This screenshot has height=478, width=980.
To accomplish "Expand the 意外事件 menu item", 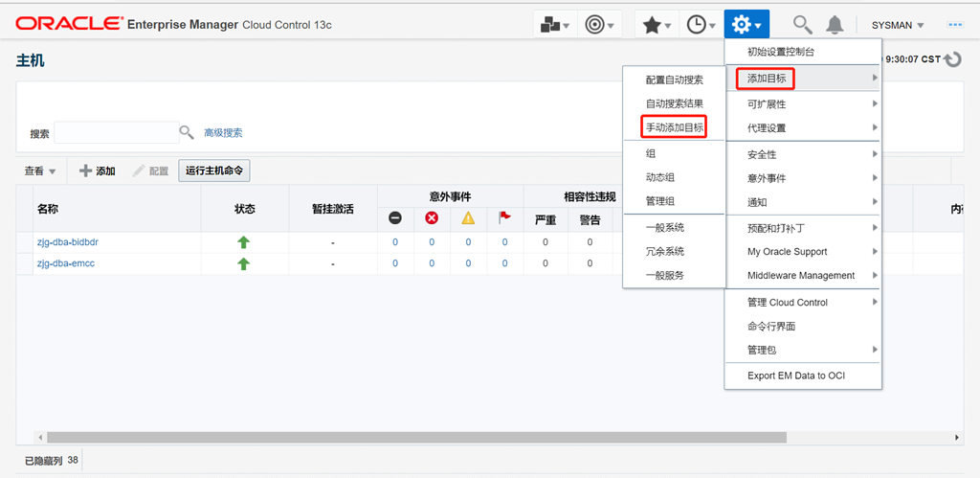I will click(x=803, y=178).
